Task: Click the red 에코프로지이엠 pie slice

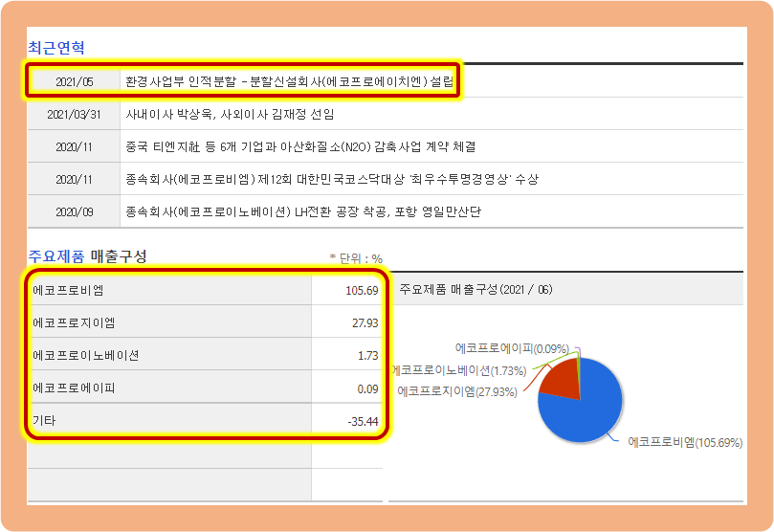Action: [562, 381]
